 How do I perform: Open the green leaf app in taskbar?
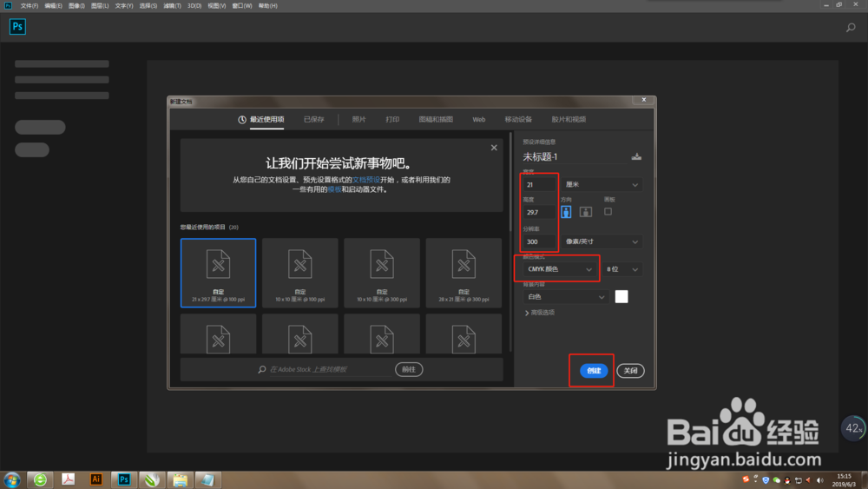(x=152, y=479)
